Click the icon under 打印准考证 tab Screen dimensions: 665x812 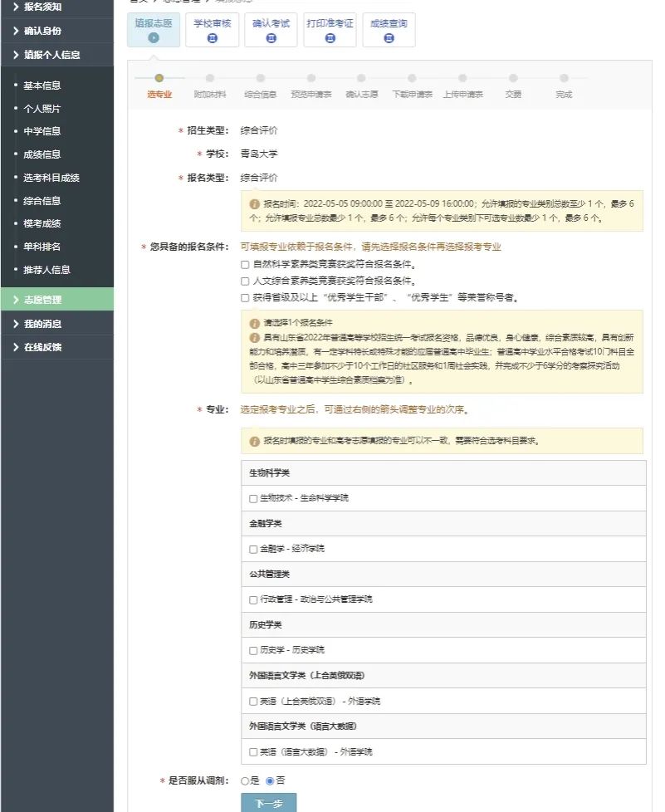click(x=330, y=38)
